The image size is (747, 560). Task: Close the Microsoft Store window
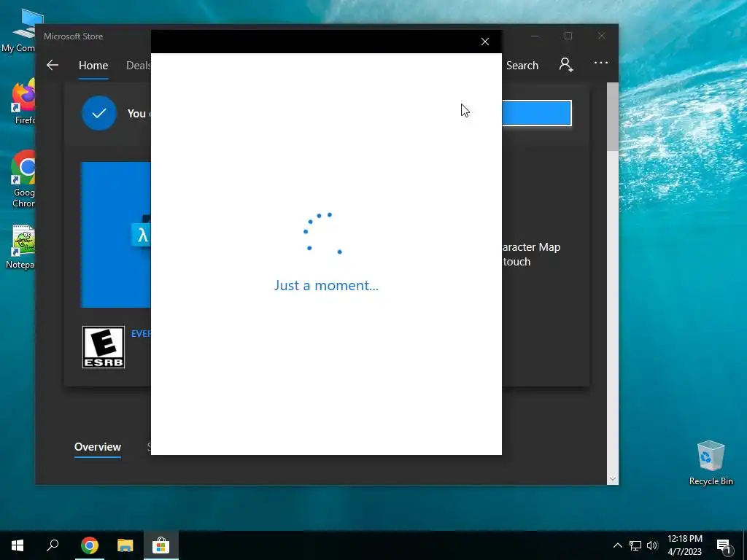tap(602, 36)
